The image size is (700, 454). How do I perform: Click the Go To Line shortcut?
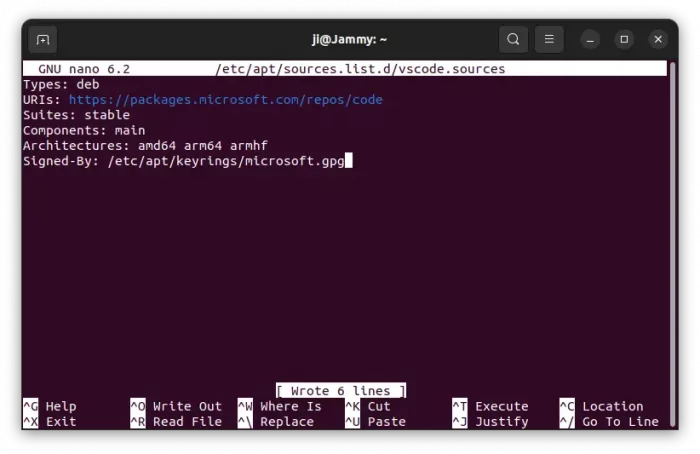tap(609, 422)
